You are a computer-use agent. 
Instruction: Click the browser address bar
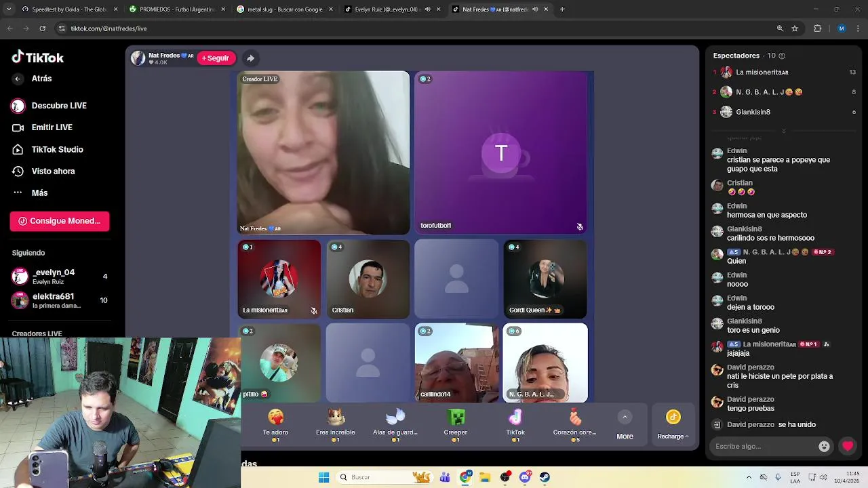point(414,28)
